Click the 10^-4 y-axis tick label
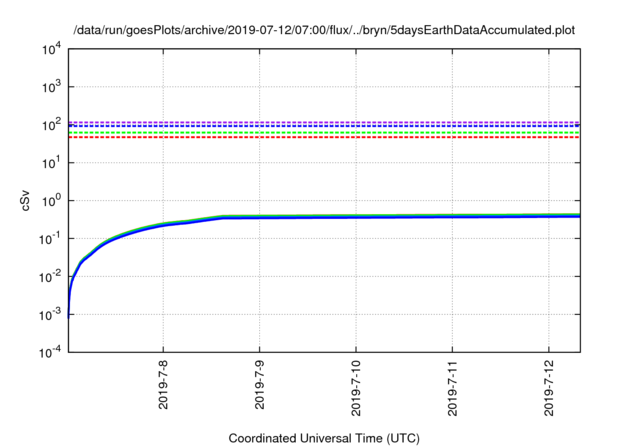The height and width of the screenshot is (448, 640). point(50,352)
